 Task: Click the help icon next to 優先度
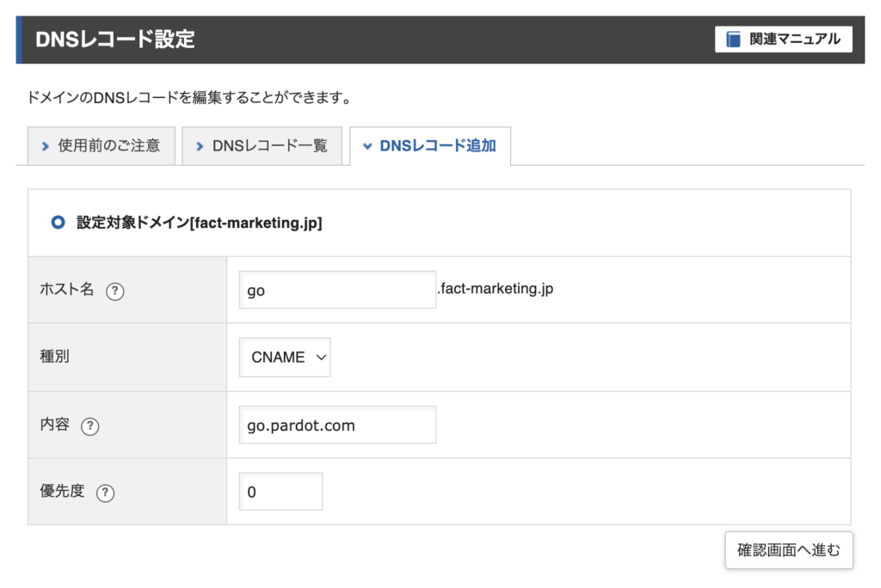pos(105,493)
